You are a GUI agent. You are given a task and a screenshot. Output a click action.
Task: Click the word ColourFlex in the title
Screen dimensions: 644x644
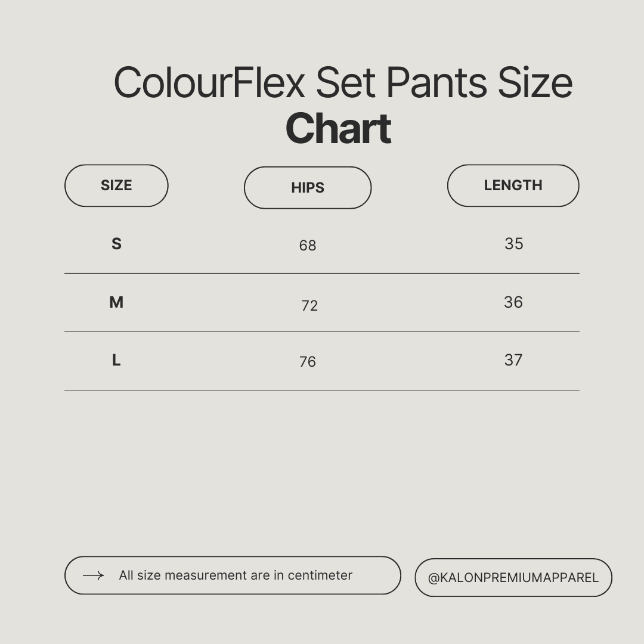click(x=209, y=82)
